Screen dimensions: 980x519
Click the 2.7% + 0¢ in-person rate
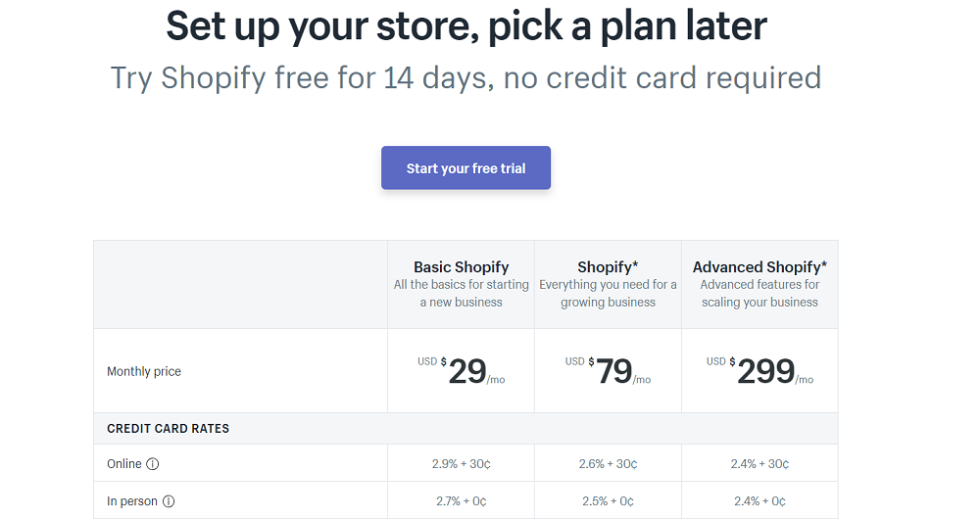click(x=461, y=501)
